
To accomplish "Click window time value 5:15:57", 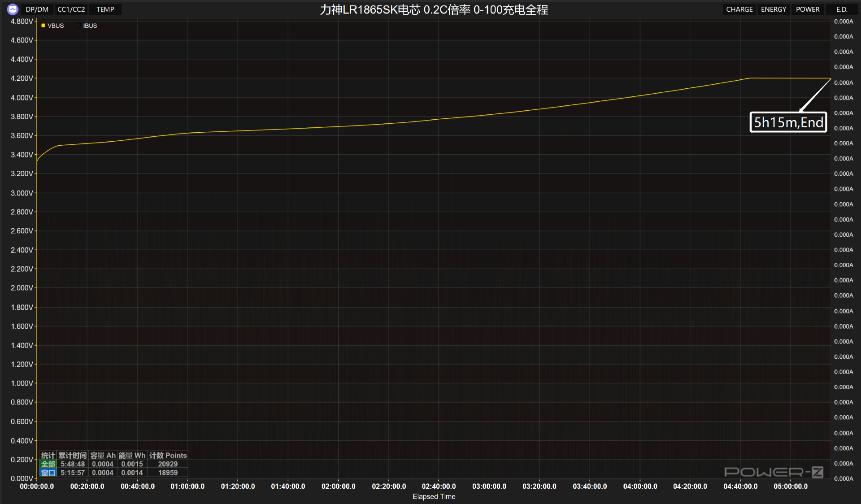I will point(73,473).
